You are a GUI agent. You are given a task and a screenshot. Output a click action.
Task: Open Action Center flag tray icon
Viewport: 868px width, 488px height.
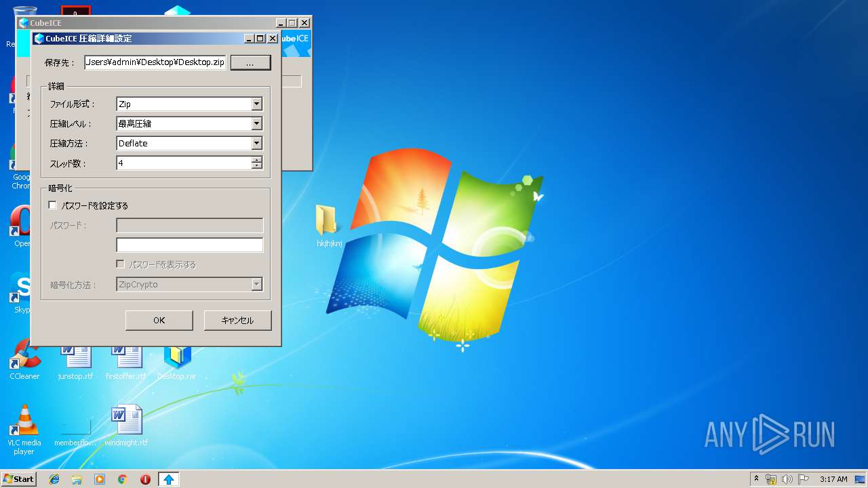[x=804, y=479]
